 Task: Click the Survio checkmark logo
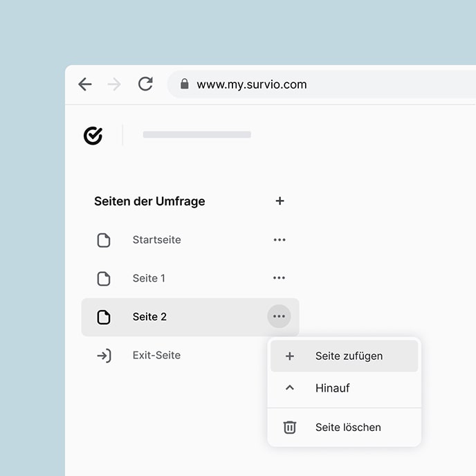[x=93, y=136]
